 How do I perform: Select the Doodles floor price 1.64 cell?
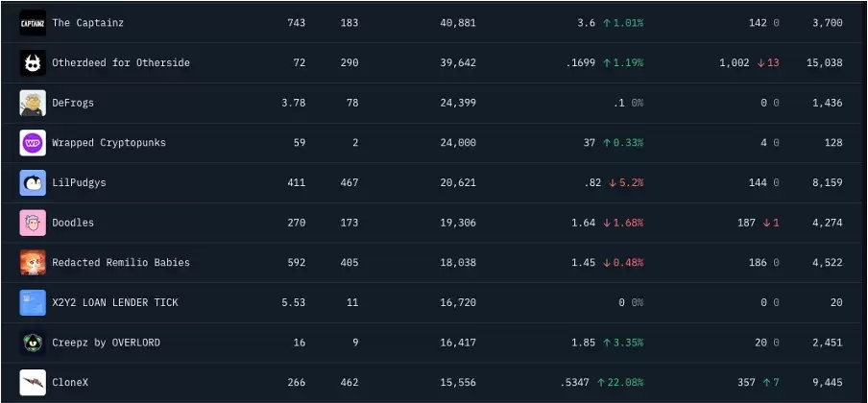[584, 223]
